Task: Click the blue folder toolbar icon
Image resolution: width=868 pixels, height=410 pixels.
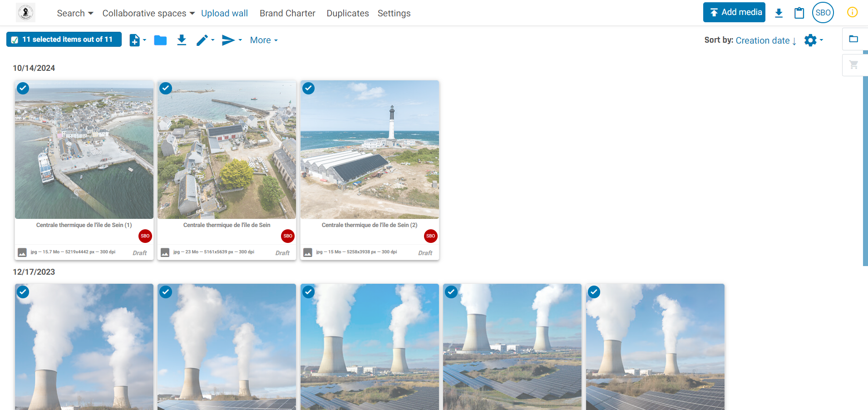Action: [160, 40]
